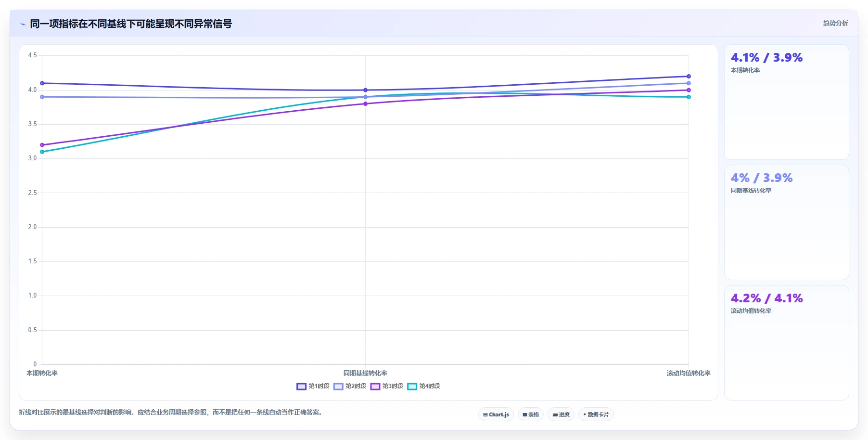Click 第4时段 data point at 滚动均值转化率

[689, 97]
